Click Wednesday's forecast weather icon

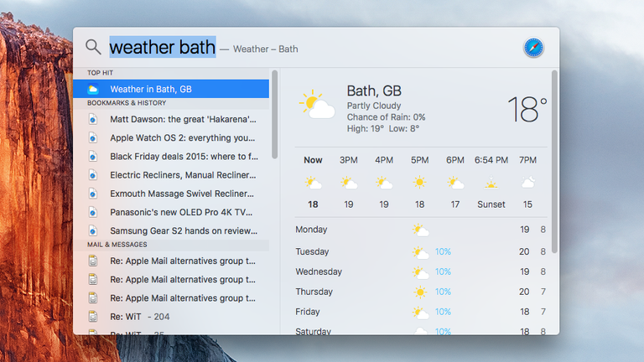coord(420,272)
